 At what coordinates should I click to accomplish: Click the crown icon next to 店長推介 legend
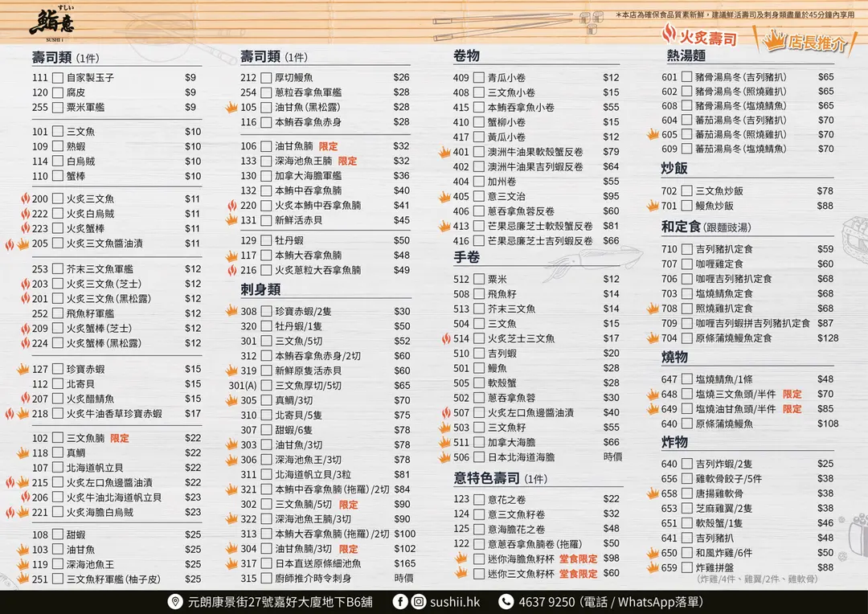[x=773, y=40]
